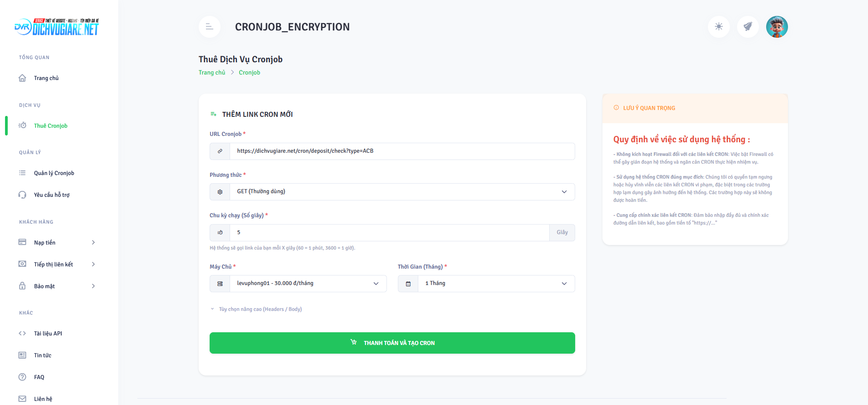Open Tài liệu API documentation
868x405 pixels.
[48, 334]
